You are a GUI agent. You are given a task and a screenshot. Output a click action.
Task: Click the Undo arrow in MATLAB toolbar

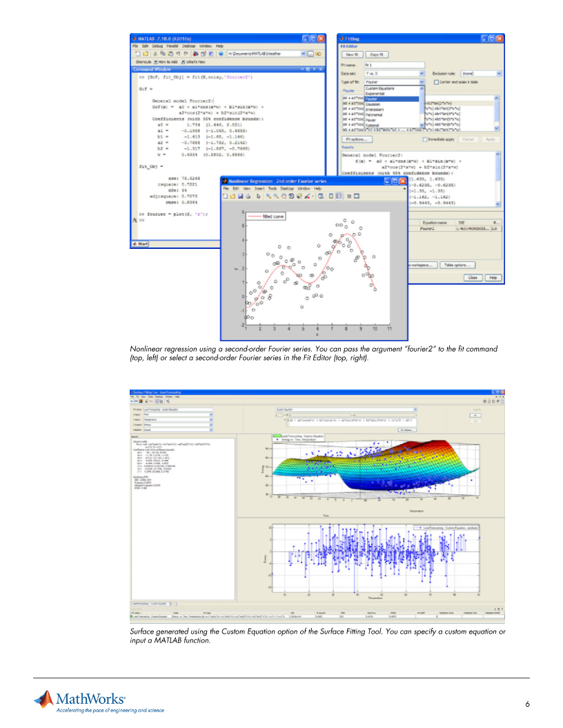(x=178, y=54)
